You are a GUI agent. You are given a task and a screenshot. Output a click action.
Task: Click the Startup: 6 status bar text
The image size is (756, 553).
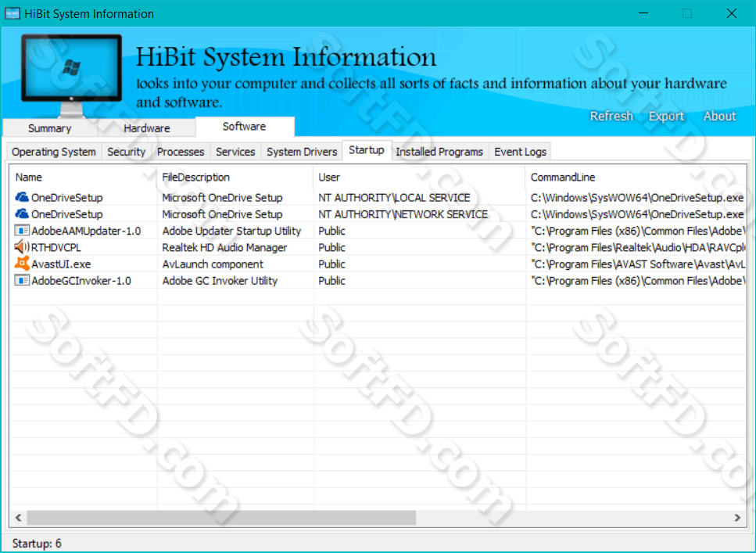click(x=37, y=544)
